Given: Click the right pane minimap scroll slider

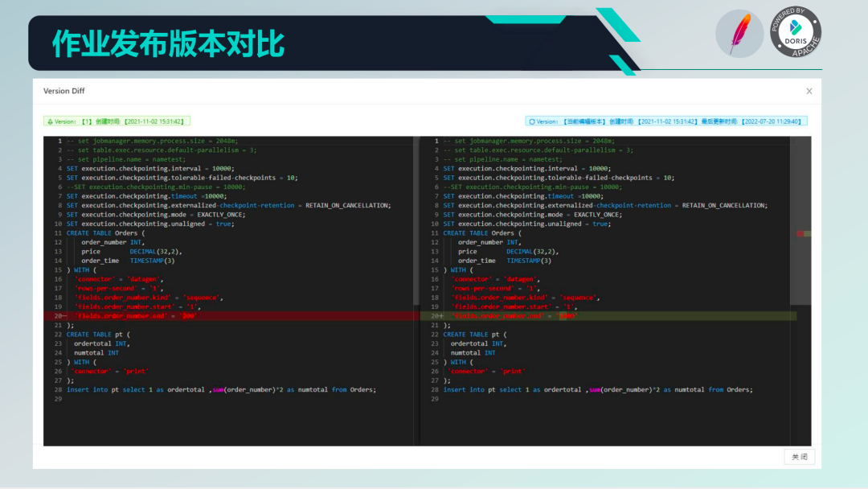Looking at the screenshot, I should point(800,221).
